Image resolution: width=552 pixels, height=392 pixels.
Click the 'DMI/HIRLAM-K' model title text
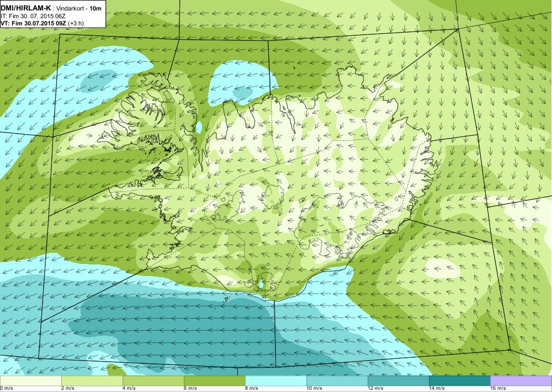[x=26, y=8]
